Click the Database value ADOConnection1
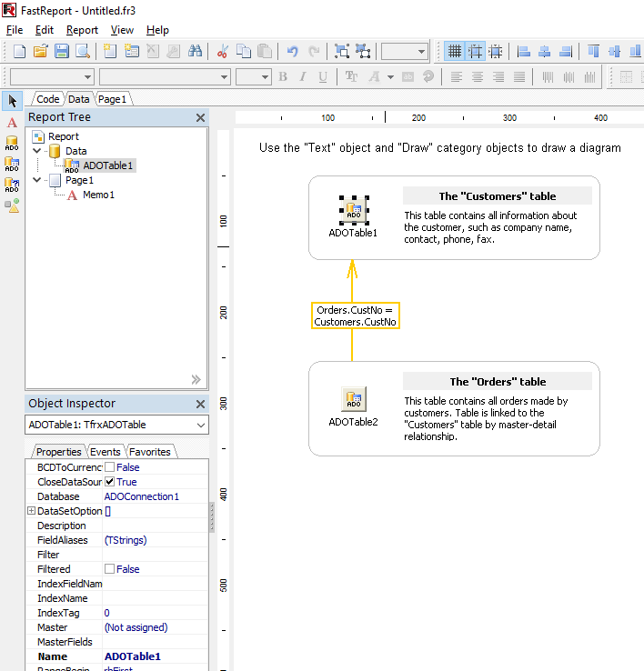Viewport: 644px width, 671px height. pyautogui.click(x=142, y=496)
